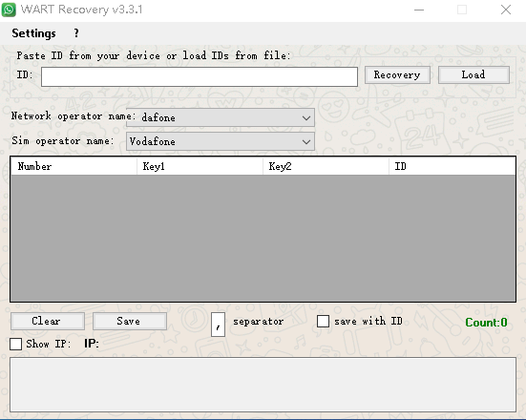This screenshot has height=420, width=526.
Task: Click the Key2 column header
Action: click(x=326, y=166)
